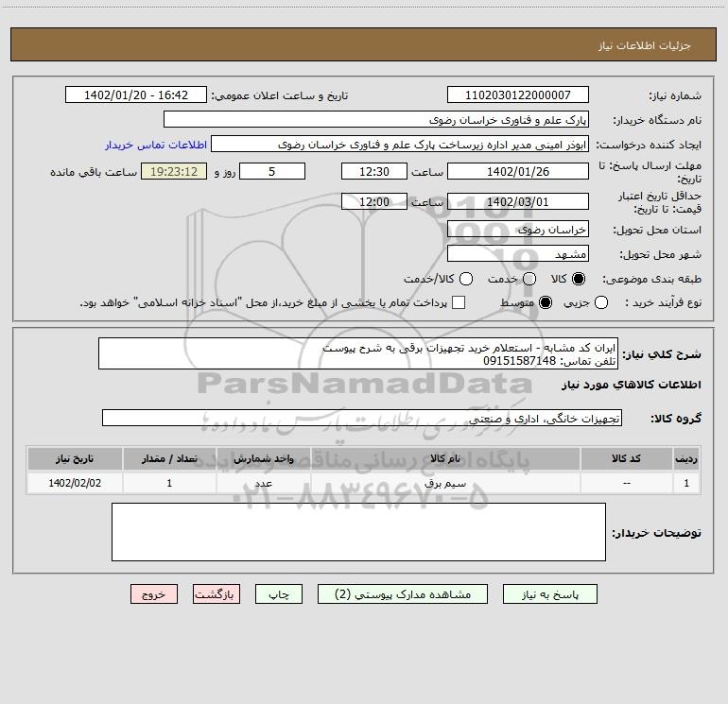
Task: Click the تاریخ نیاز column header
Action: pos(75,459)
